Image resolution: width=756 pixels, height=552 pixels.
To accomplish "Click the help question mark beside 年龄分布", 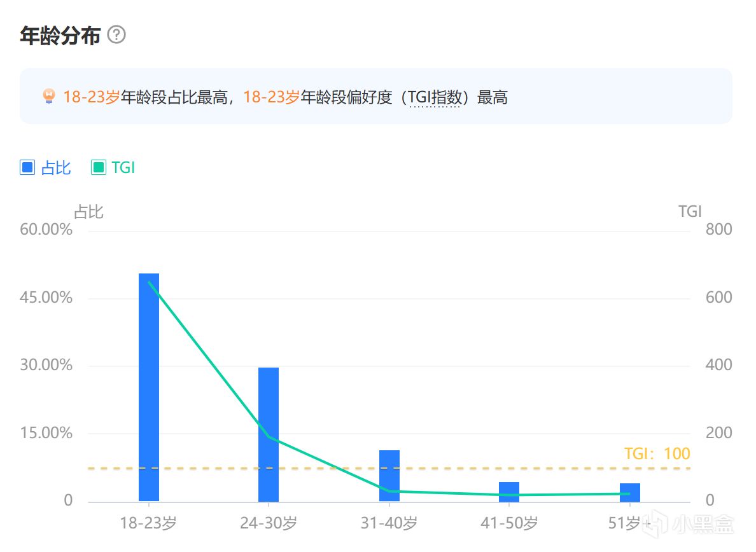I will tap(116, 35).
